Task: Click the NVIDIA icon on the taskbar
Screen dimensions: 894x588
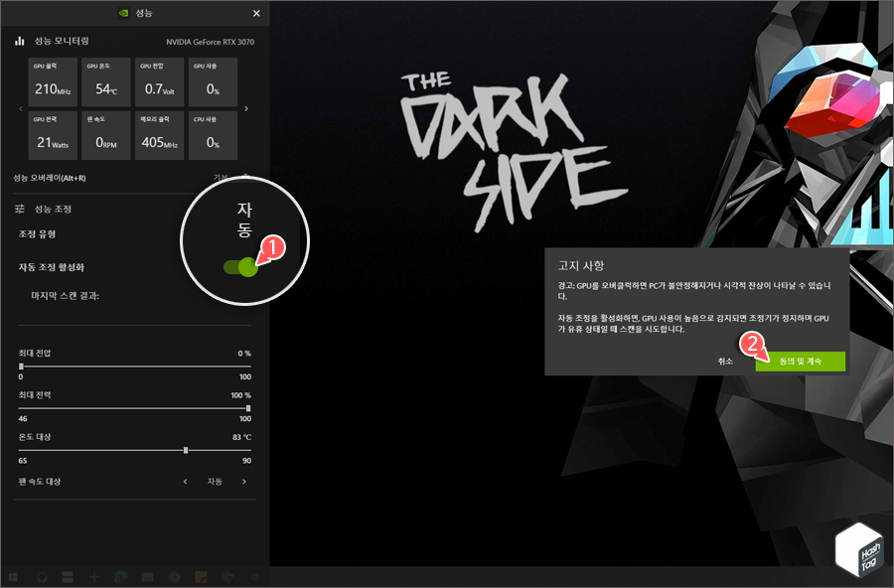Action: [254, 577]
